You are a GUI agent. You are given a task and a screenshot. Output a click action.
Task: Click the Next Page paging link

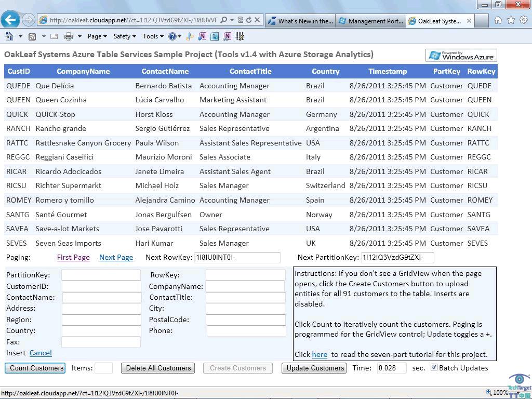coord(116,258)
